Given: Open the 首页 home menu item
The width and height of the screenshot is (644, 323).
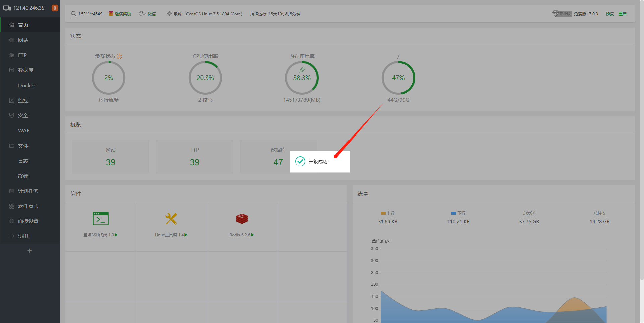Looking at the screenshot, I should (30, 25).
